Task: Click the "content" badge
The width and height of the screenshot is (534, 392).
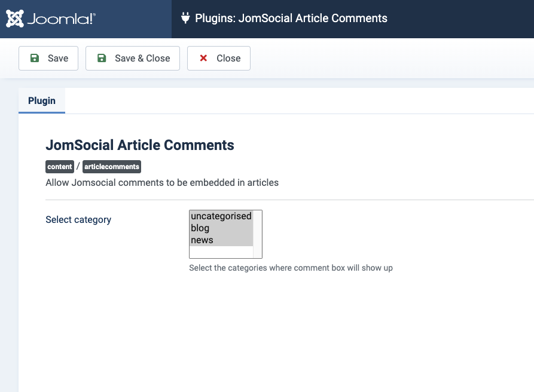Action: [x=60, y=167]
